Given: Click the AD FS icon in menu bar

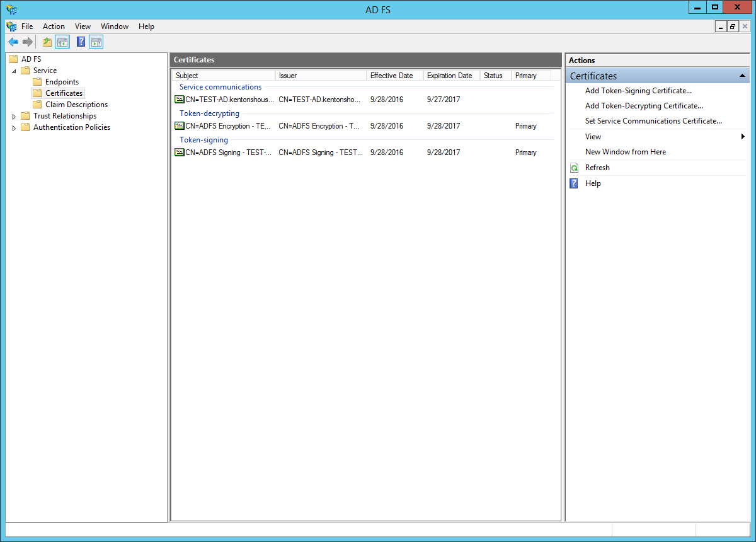Looking at the screenshot, I should click(x=11, y=26).
